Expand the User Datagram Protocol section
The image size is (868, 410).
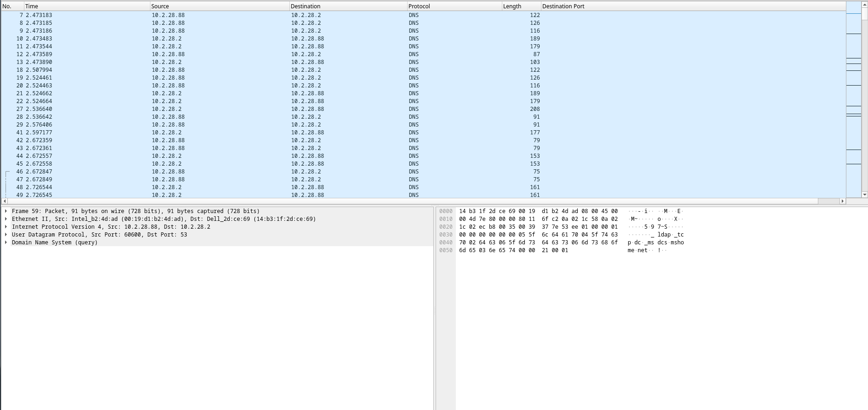tap(6, 235)
